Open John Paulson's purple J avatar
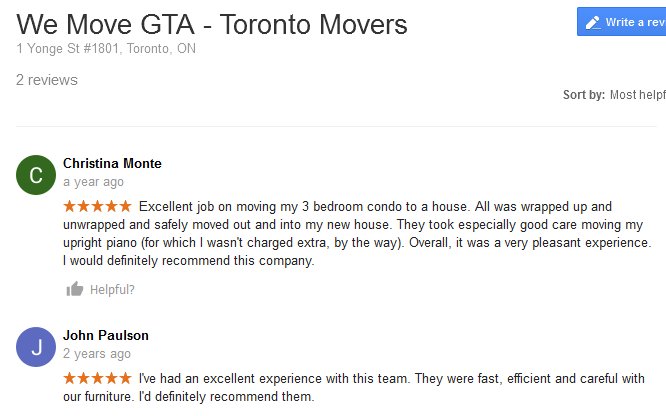The width and height of the screenshot is (666, 416). [x=36, y=348]
